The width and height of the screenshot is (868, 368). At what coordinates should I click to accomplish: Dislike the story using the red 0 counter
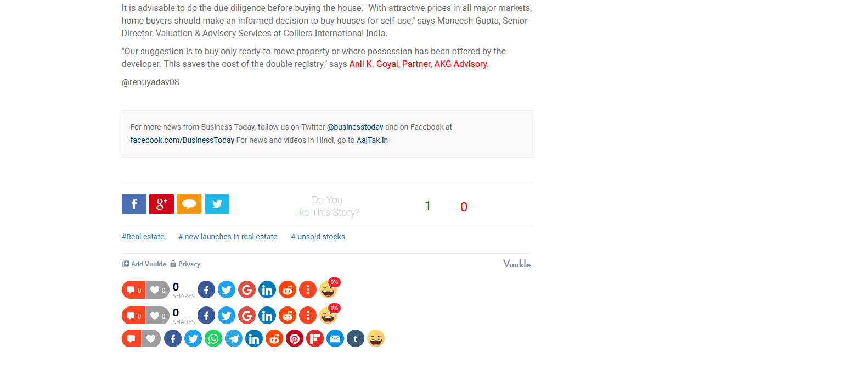coord(464,207)
